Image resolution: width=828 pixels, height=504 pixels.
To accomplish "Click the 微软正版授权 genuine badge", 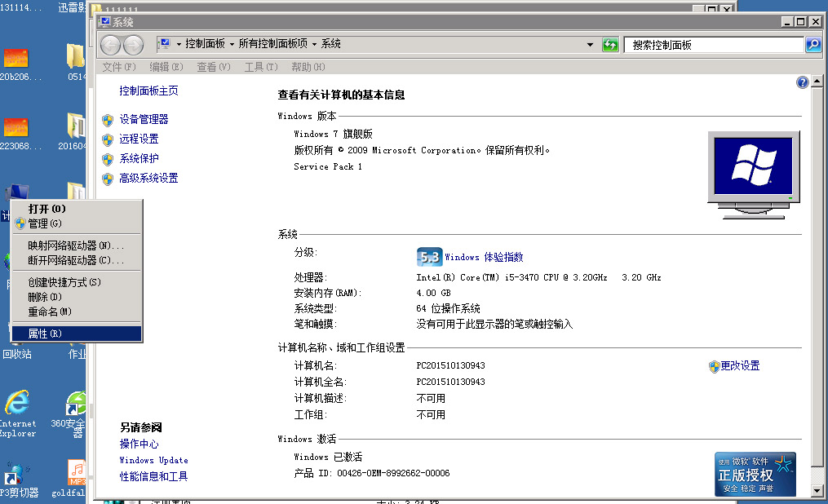I will (755, 474).
